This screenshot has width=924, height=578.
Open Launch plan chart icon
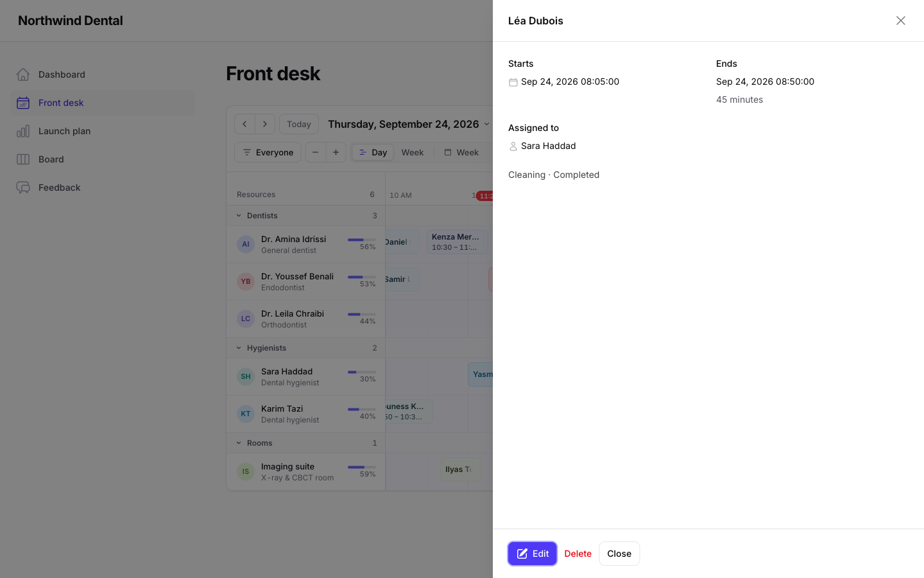click(23, 131)
